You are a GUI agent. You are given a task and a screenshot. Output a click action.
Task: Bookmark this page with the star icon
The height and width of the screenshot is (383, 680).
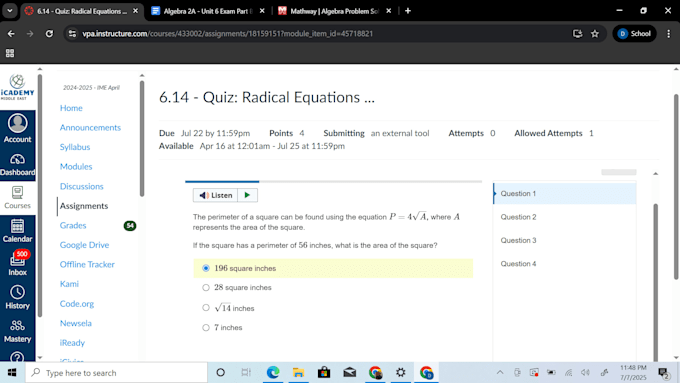coord(595,33)
